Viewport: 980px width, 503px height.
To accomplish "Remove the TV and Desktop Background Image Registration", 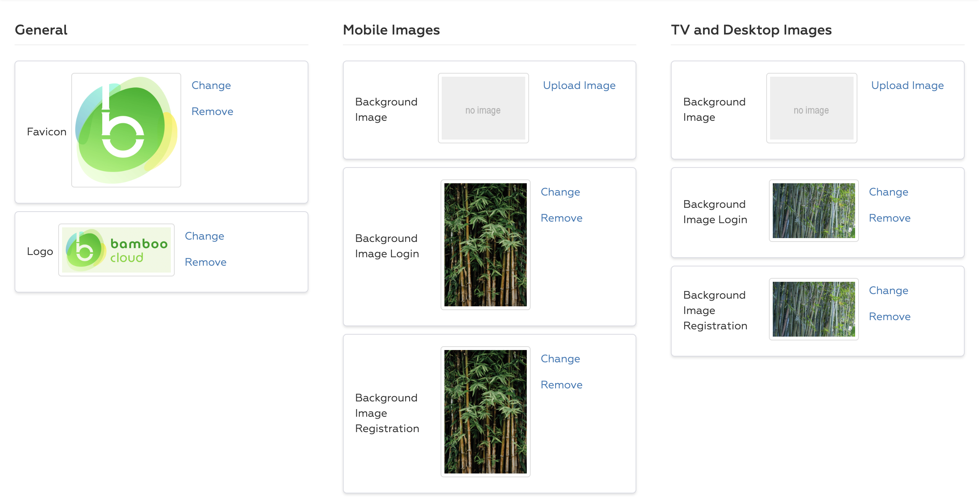I will click(890, 317).
